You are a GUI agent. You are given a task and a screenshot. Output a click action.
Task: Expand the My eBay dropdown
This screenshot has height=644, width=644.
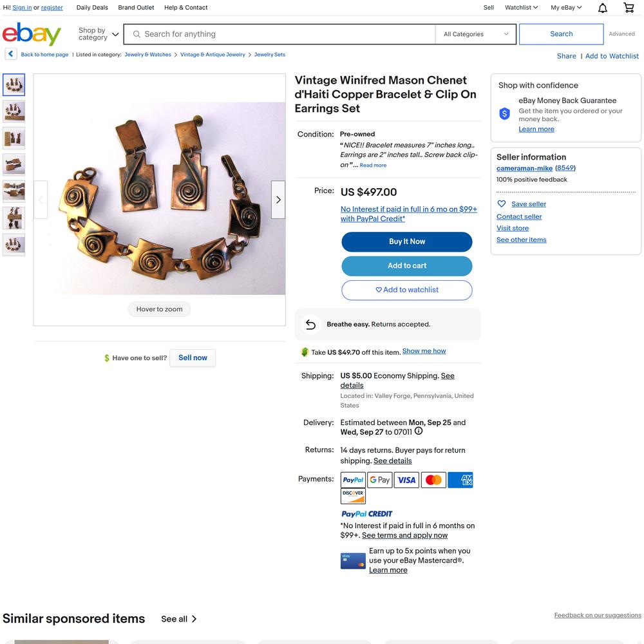[566, 7]
